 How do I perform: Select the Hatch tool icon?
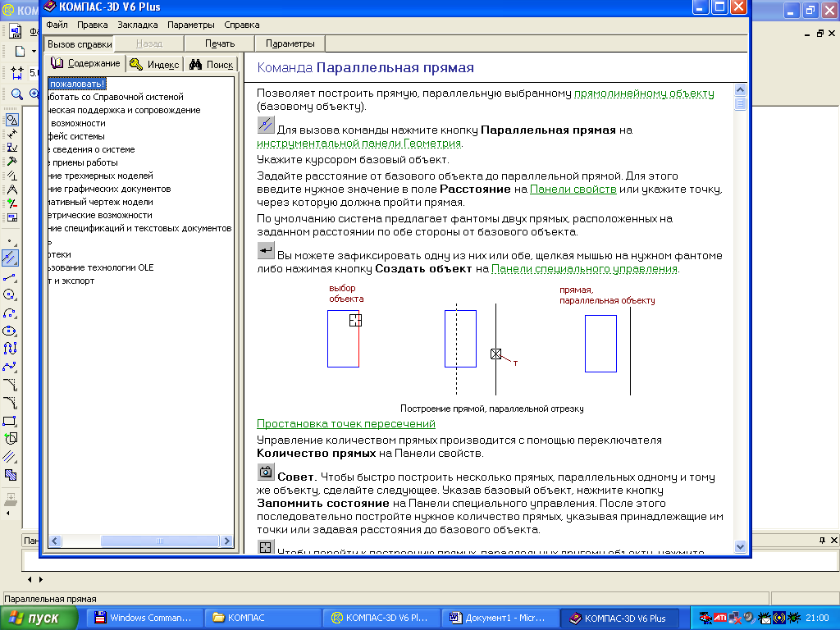[x=10, y=475]
